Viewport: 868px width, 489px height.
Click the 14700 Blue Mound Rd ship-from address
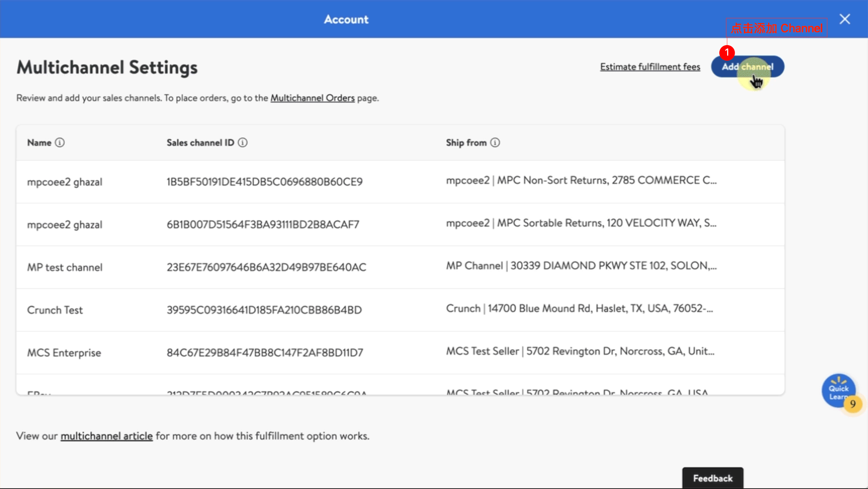coord(580,309)
